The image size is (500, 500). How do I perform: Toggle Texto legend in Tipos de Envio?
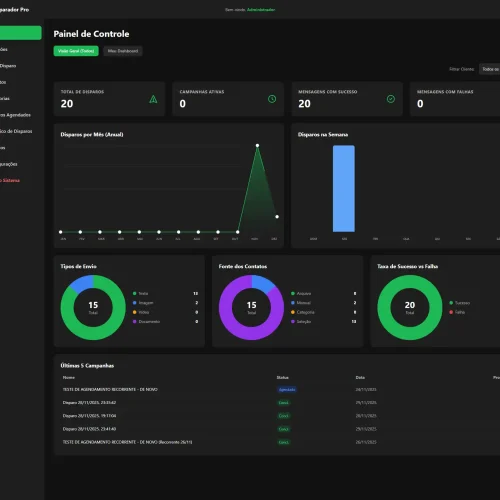(x=140, y=294)
